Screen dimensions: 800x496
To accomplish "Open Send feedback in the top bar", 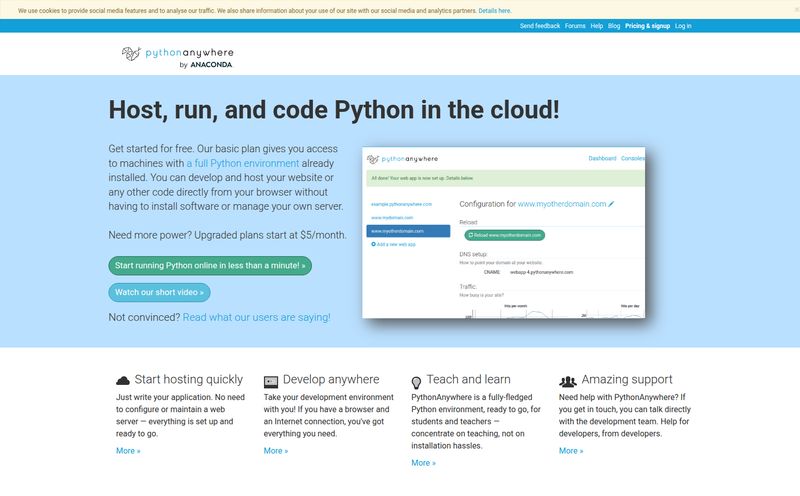I will click(x=540, y=26).
